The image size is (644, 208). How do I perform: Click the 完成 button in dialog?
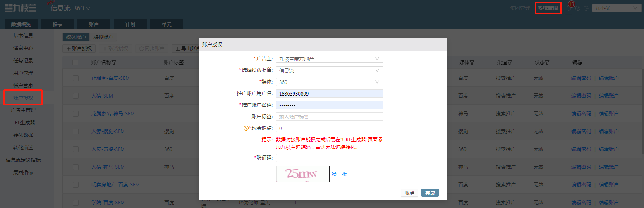tap(430, 193)
